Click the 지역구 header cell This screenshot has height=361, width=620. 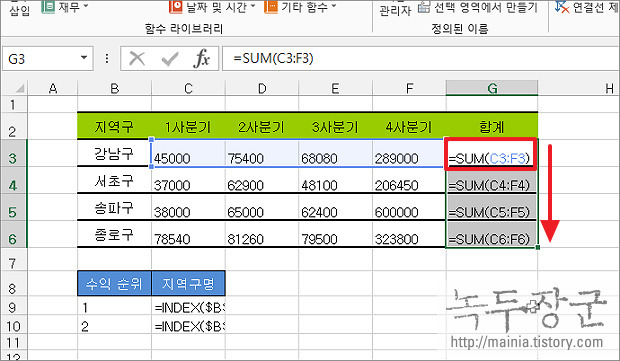tap(114, 126)
